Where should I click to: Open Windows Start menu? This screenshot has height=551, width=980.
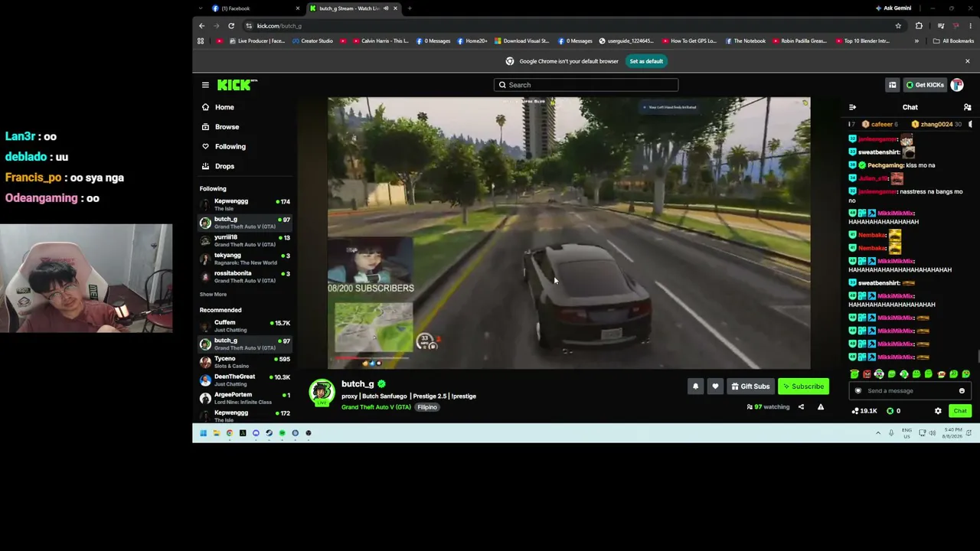pyautogui.click(x=203, y=433)
